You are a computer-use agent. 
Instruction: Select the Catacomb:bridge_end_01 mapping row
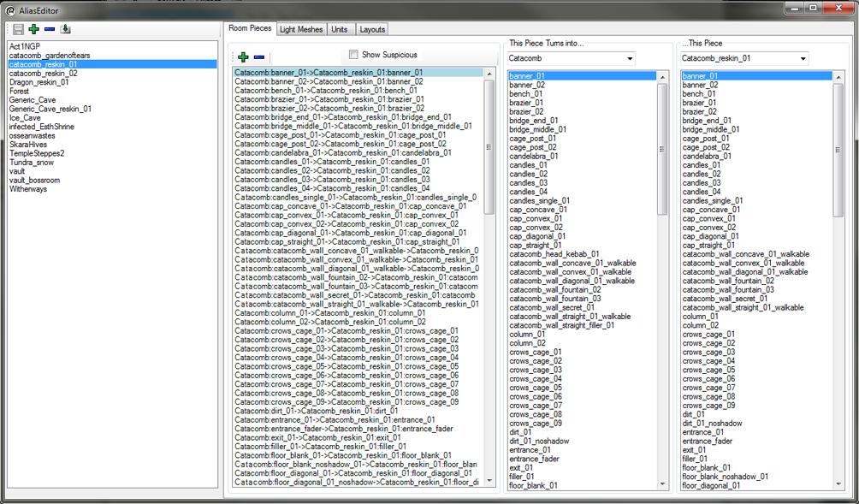coord(358,116)
